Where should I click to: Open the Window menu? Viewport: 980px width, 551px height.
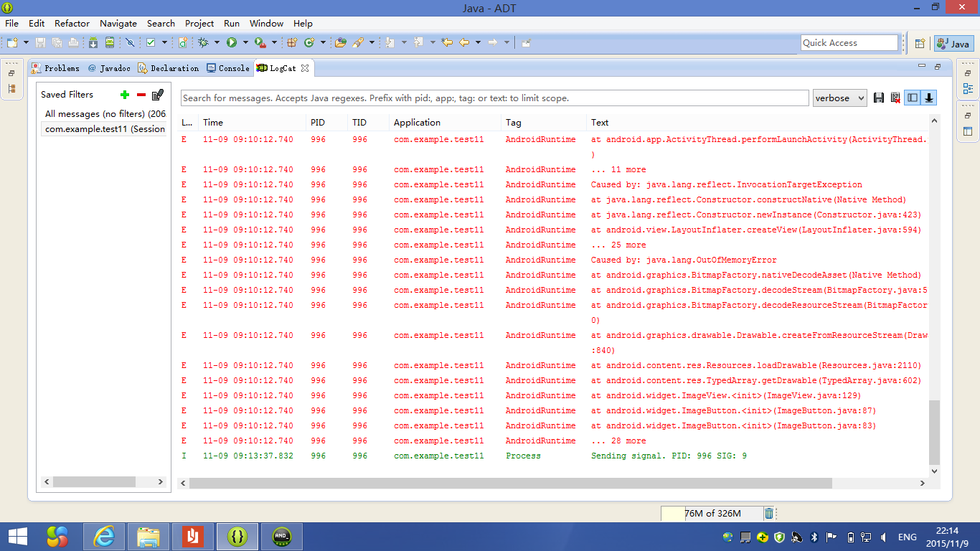pos(267,23)
